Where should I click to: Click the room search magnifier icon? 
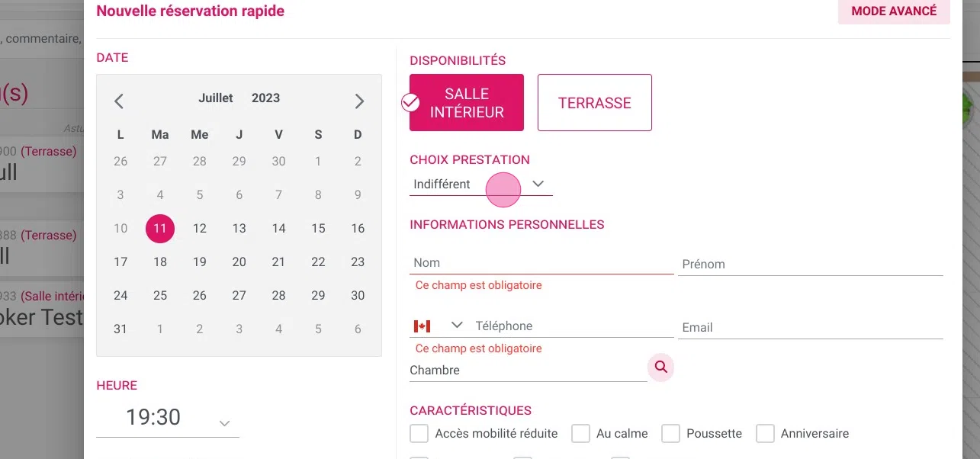(x=661, y=368)
